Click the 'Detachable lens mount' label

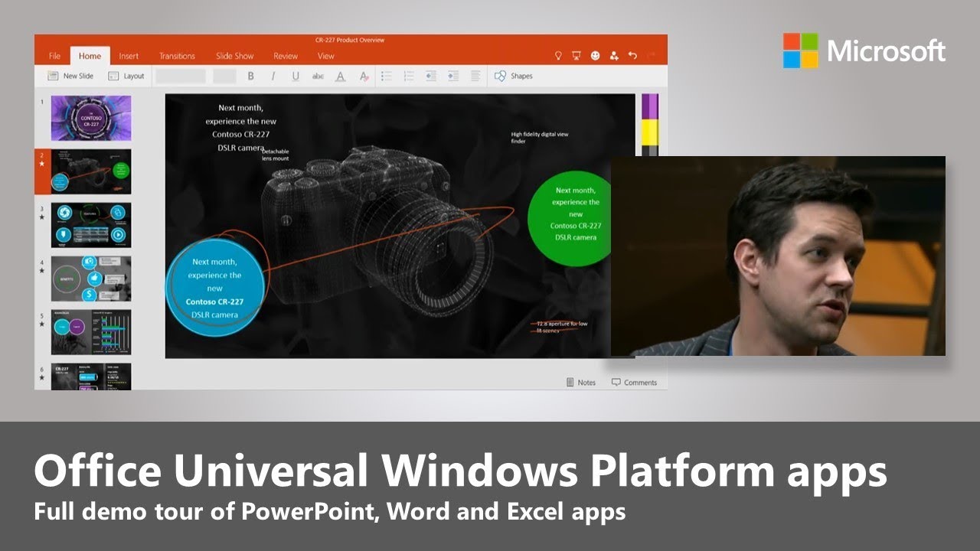[276, 155]
